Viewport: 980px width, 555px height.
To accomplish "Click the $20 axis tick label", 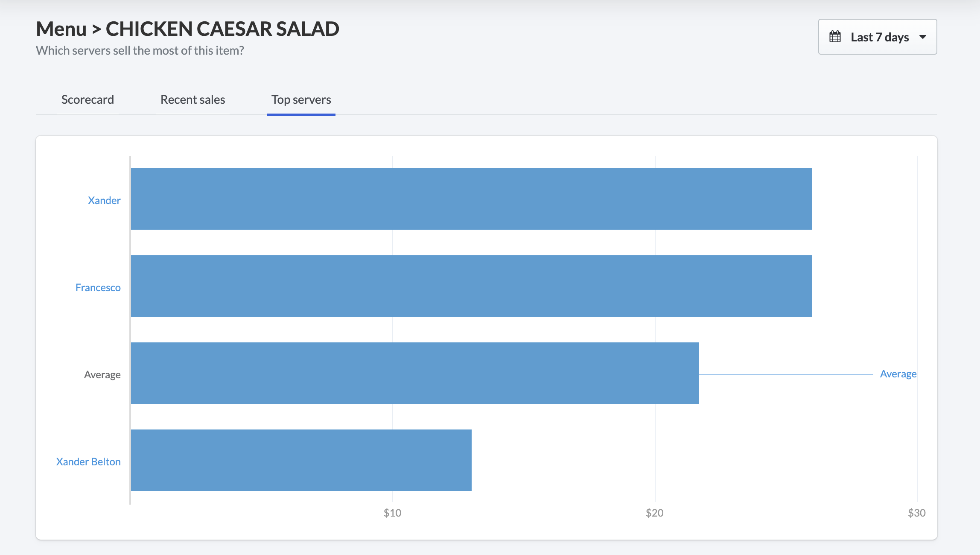I will coord(654,513).
